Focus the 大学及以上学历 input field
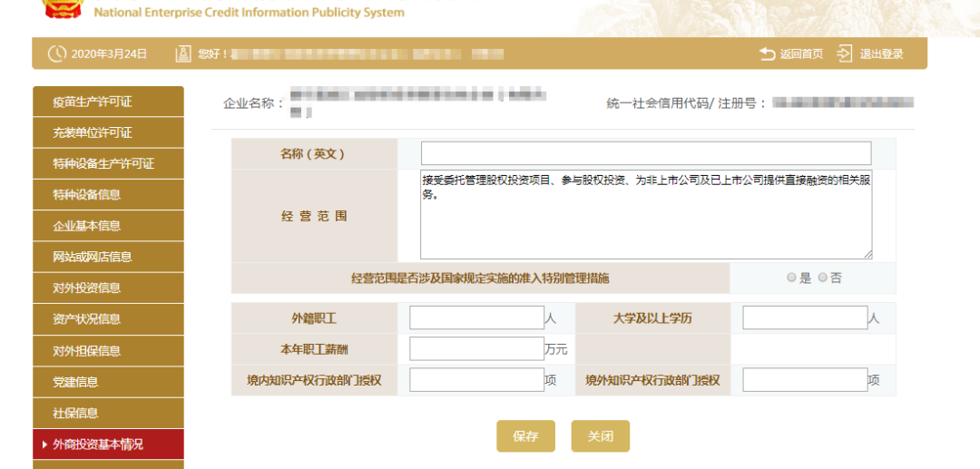Image resolution: width=980 pixels, height=469 pixels. pos(804,318)
